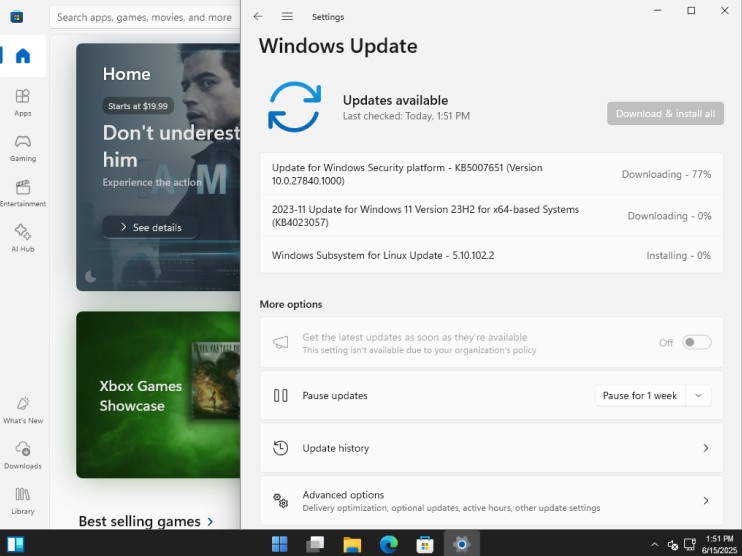The image size is (742, 556).
Task: Open Gaming section in Microsoft Store
Action: pyautogui.click(x=23, y=148)
